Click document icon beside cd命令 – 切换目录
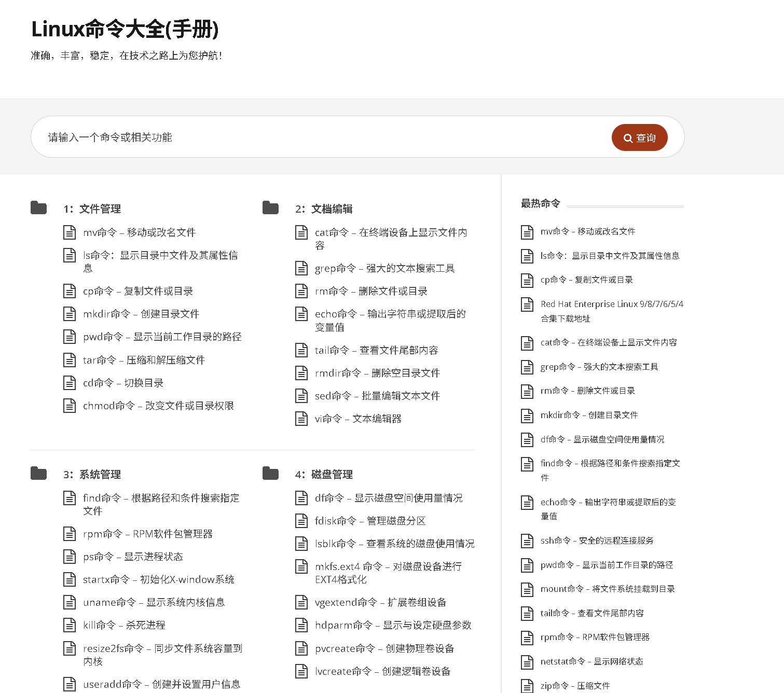 point(70,383)
